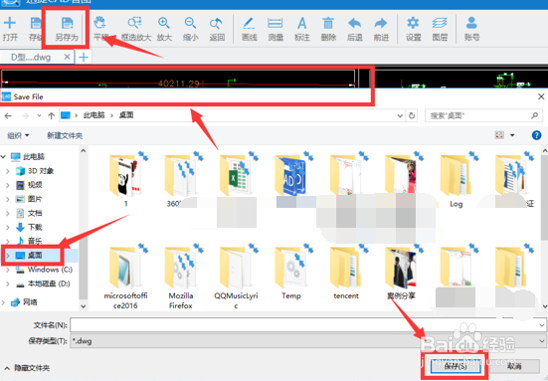Click the 取消 cancel button
The width and height of the screenshot is (548, 381).
[x=514, y=366]
